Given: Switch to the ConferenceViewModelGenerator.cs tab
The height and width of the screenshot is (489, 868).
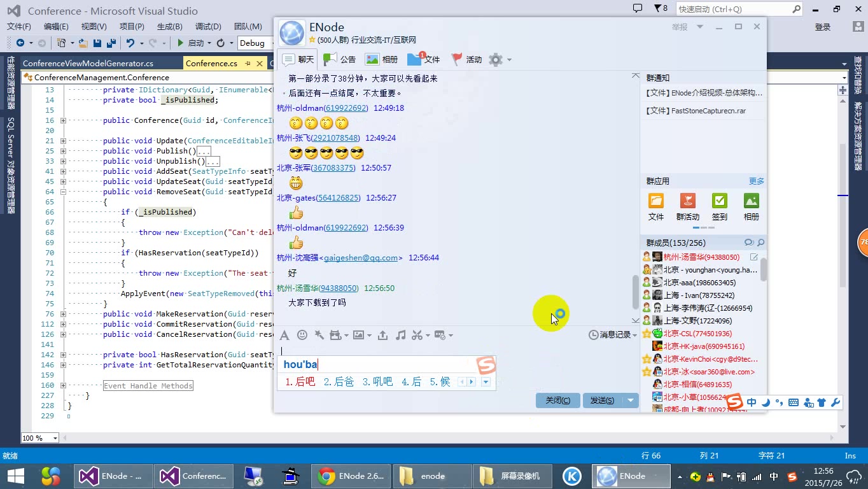Looking at the screenshot, I should click(88, 63).
